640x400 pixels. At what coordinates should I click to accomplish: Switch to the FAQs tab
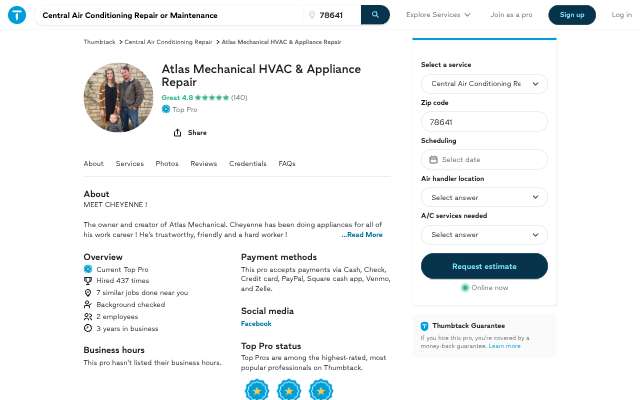click(x=287, y=164)
